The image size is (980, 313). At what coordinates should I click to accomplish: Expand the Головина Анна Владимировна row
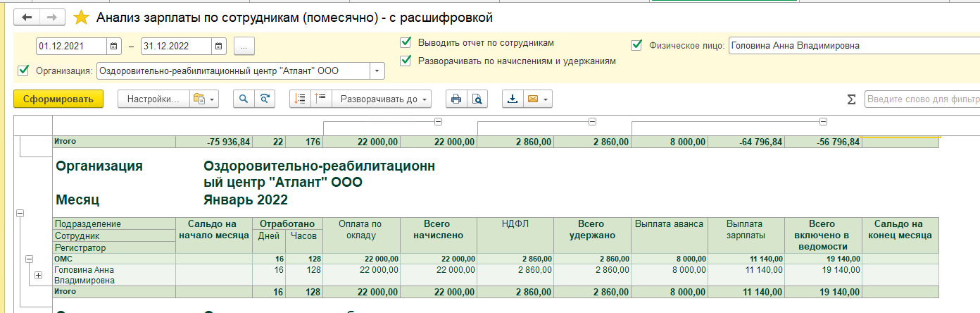38,275
